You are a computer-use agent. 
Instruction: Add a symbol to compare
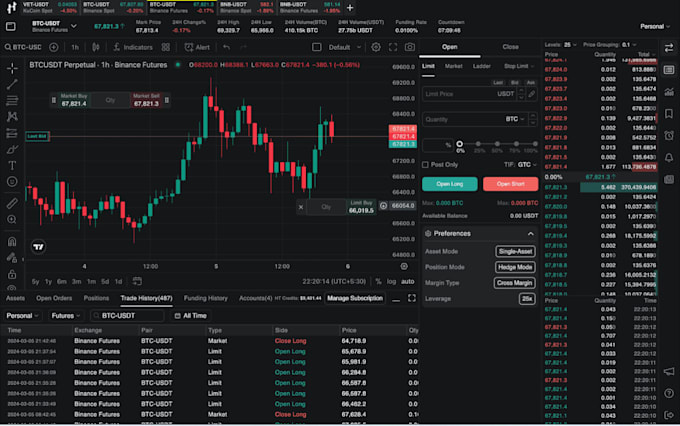[54, 47]
